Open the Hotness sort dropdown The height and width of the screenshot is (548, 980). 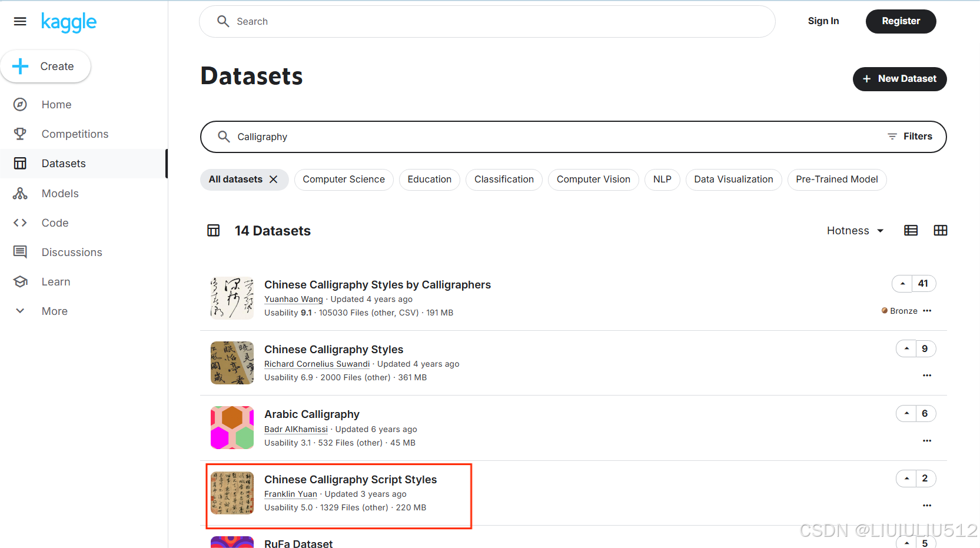(x=855, y=231)
